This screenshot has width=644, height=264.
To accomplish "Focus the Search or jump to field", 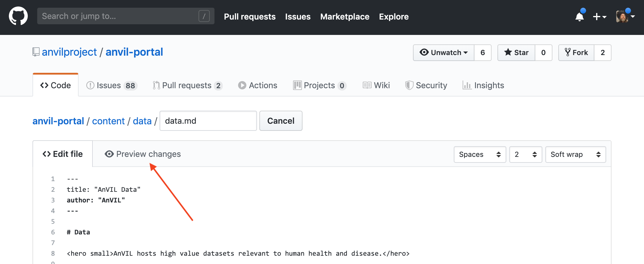I will click(126, 16).
